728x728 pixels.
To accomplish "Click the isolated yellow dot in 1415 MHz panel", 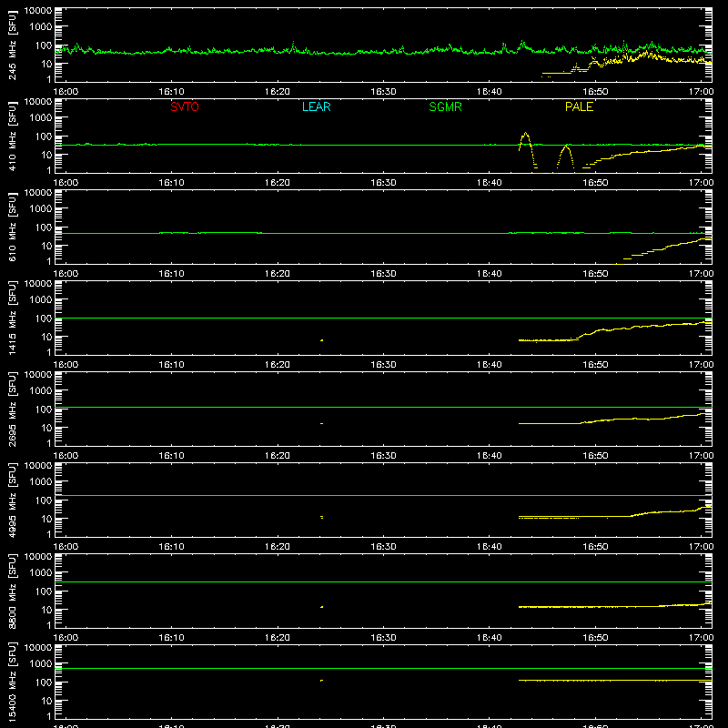I will [x=322, y=340].
